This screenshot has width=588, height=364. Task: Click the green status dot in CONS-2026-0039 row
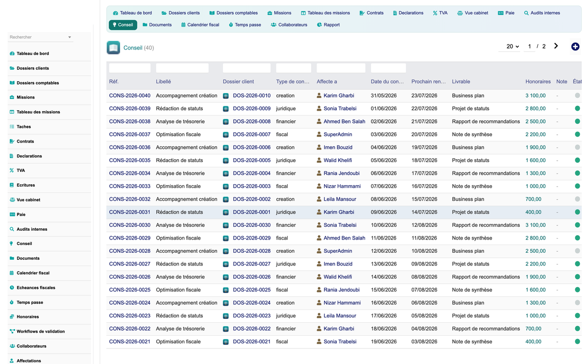pos(577,108)
